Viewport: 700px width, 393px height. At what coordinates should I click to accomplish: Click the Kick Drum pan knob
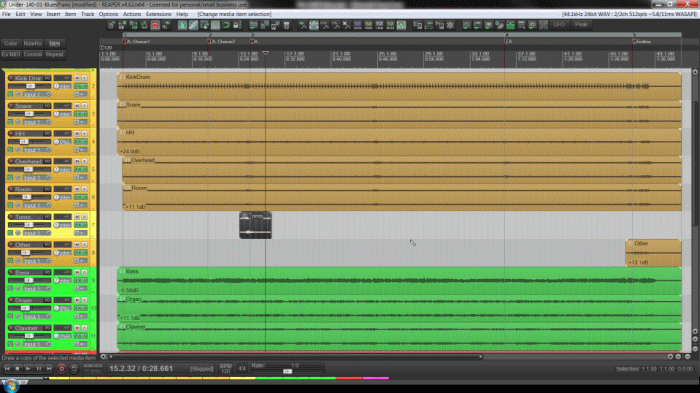(x=57, y=86)
